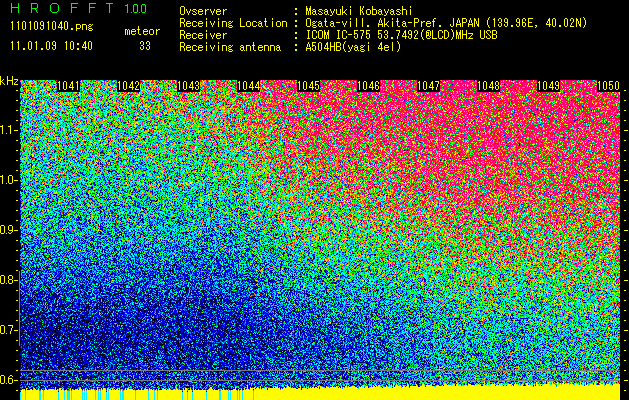Click the Receiving Location label
This screenshot has width=629, height=400.
pos(233,23)
